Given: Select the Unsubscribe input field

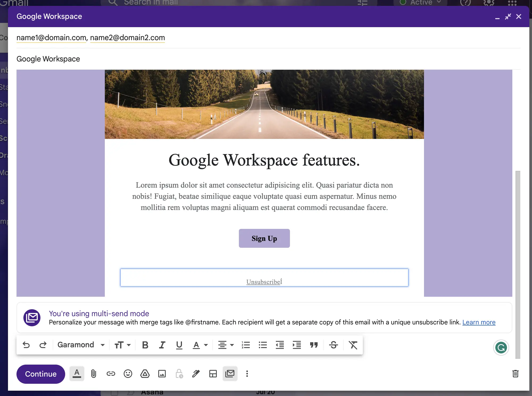Looking at the screenshot, I should [x=264, y=278].
